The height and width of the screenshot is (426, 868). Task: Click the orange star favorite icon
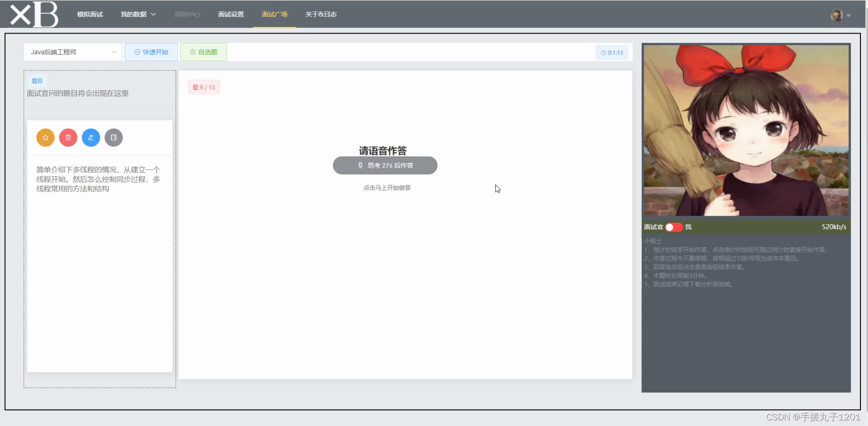tap(45, 138)
